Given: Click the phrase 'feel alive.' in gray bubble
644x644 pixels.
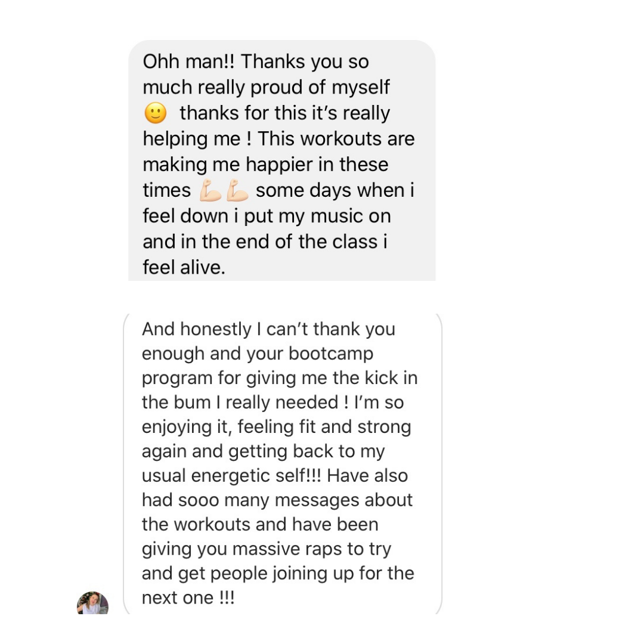Looking at the screenshot, I should click(x=184, y=267).
